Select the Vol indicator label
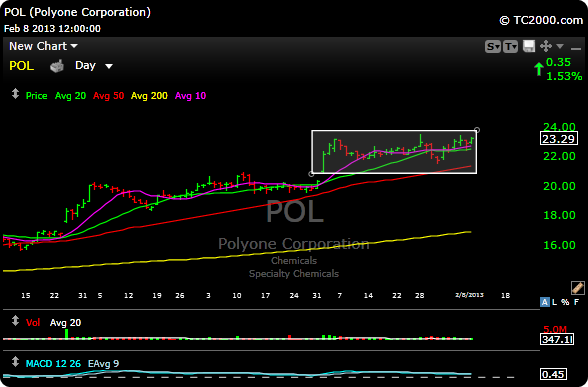The image size is (588, 387). coord(33,323)
